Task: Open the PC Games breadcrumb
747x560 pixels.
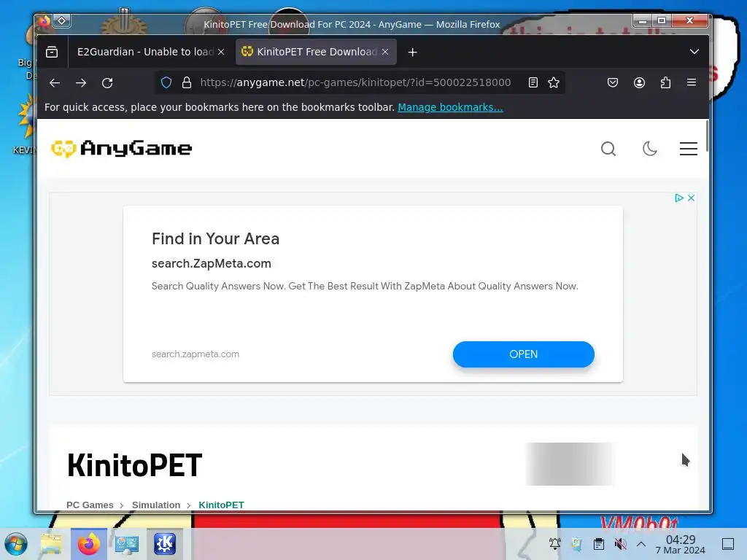Action: tap(90, 505)
